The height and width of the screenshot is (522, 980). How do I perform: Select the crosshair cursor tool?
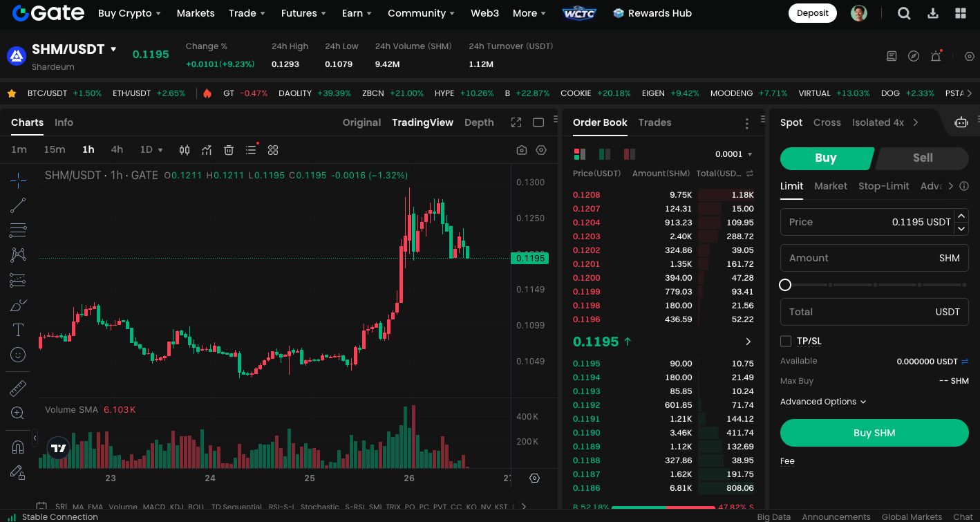click(17, 180)
